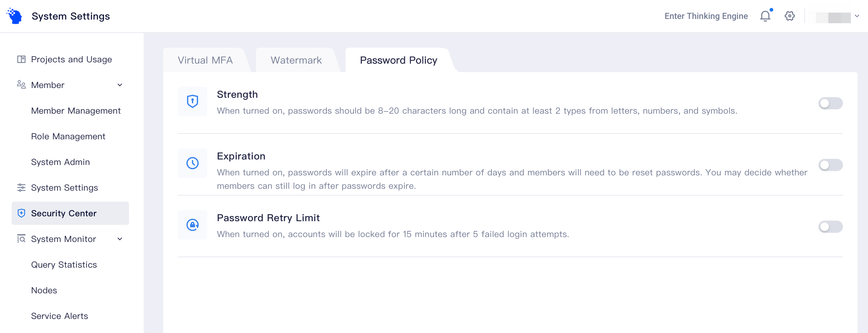The width and height of the screenshot is (868, 333).
Task: Collapse the Member menu chevron
Action: tap(120, 85)
